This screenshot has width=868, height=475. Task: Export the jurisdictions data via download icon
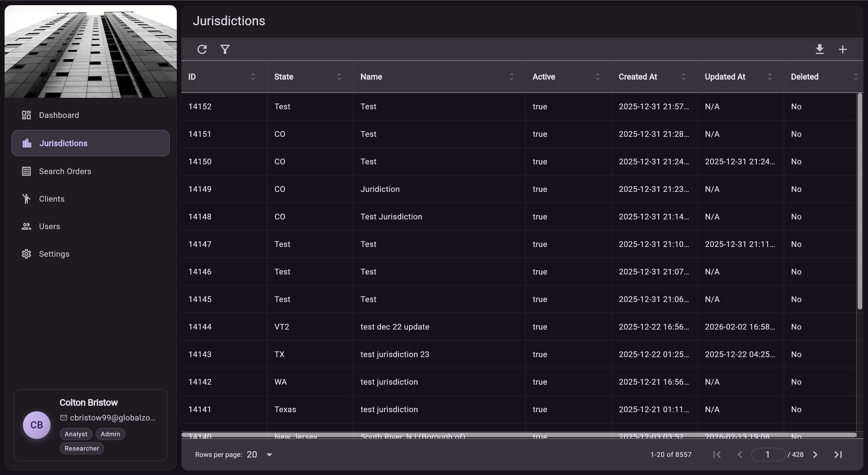(x=820, y=49)
